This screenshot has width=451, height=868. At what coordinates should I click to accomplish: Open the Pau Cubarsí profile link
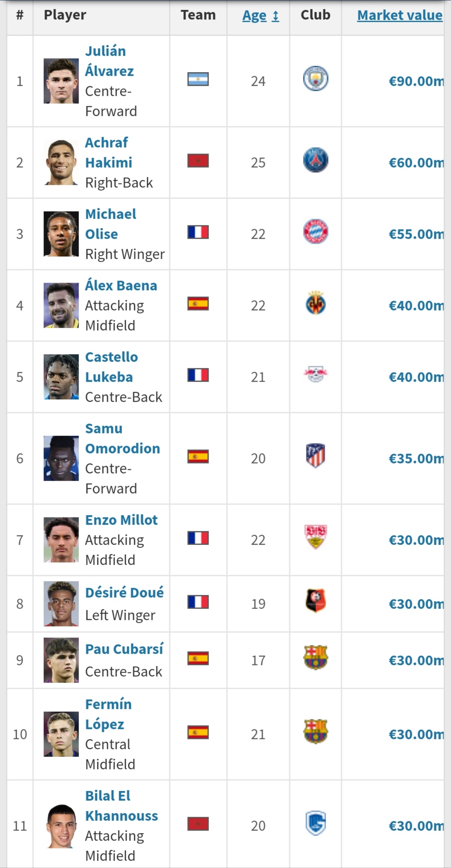click(x=124, y=649)
